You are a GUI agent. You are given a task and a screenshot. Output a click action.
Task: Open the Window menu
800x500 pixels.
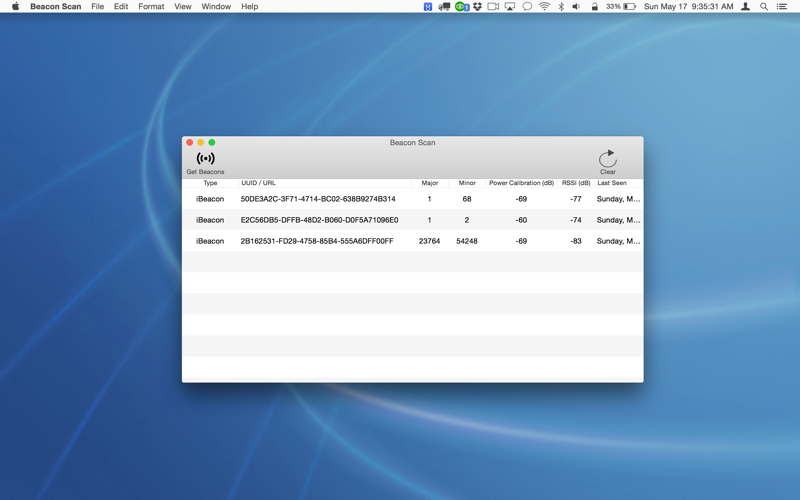[x=216, y=7]
